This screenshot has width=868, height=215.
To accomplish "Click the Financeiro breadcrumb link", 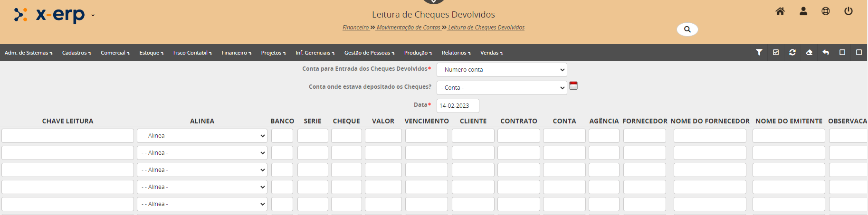I will (x=355, y=28).
